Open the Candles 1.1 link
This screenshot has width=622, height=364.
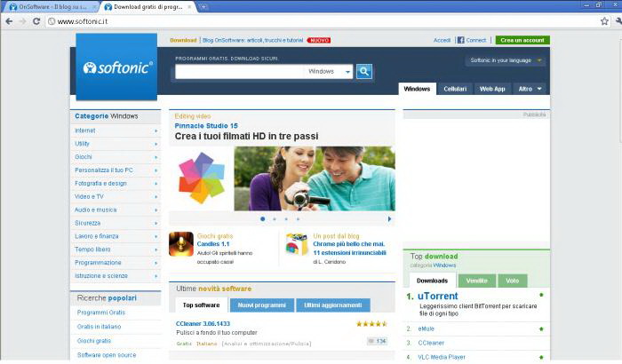tap(213, 244)
